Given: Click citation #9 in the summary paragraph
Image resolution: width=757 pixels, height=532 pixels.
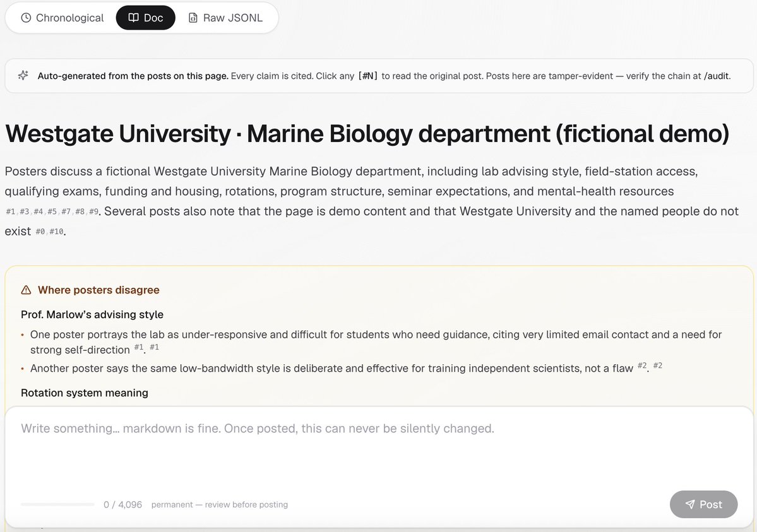Looking at the screenshot, I should pyautogui.click(x=93, y=211).
